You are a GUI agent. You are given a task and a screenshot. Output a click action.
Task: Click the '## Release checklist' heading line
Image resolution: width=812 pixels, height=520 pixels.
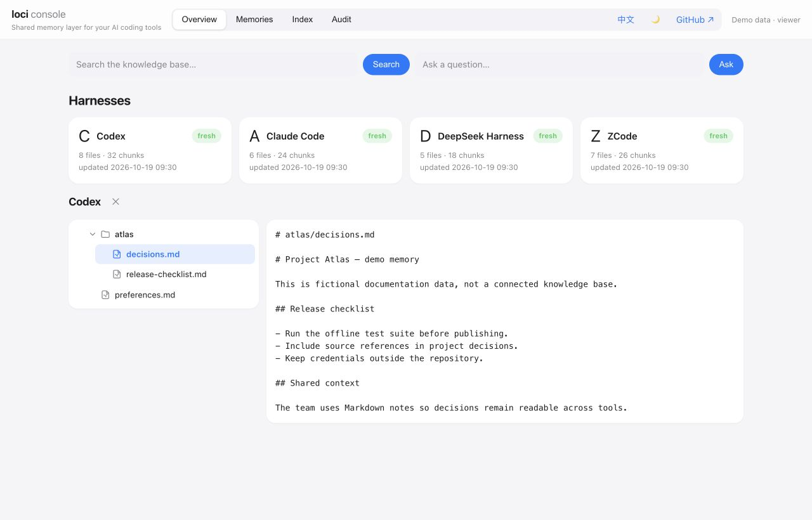[325, 309]
